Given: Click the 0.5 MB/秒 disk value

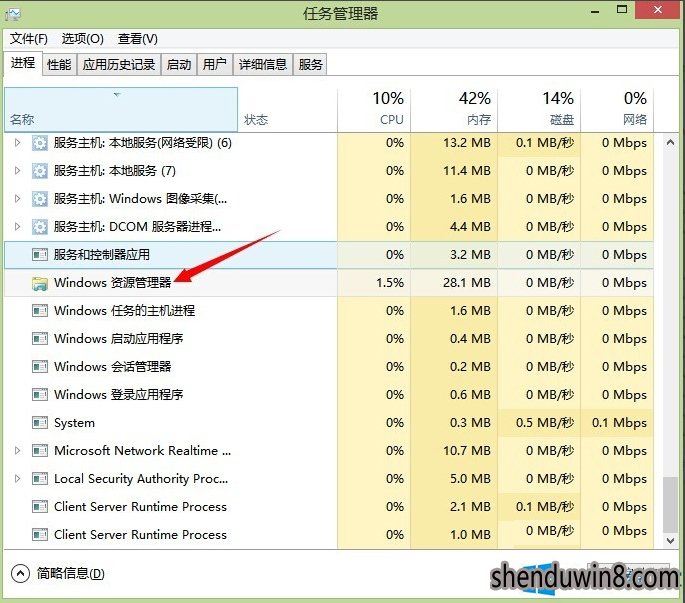Looking at the screenshot, I should pyautogui.click(x=545, y=423).
